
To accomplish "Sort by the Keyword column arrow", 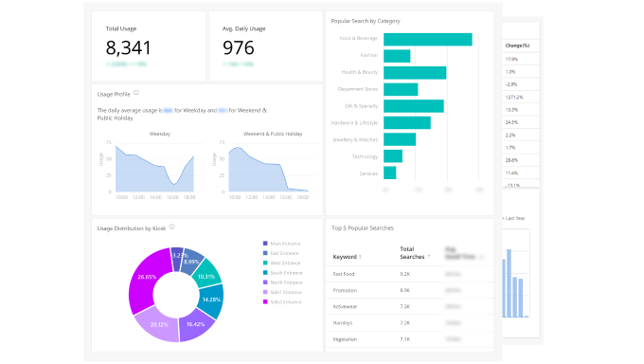I will tap(360, 257).
